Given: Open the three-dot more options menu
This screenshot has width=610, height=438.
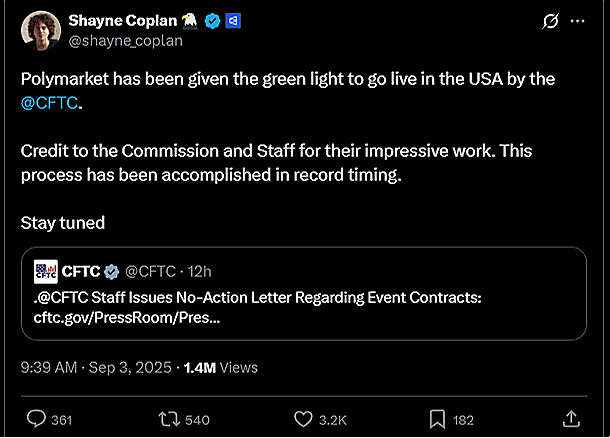Looking at the screenshot, I should [x=578, y=22].
